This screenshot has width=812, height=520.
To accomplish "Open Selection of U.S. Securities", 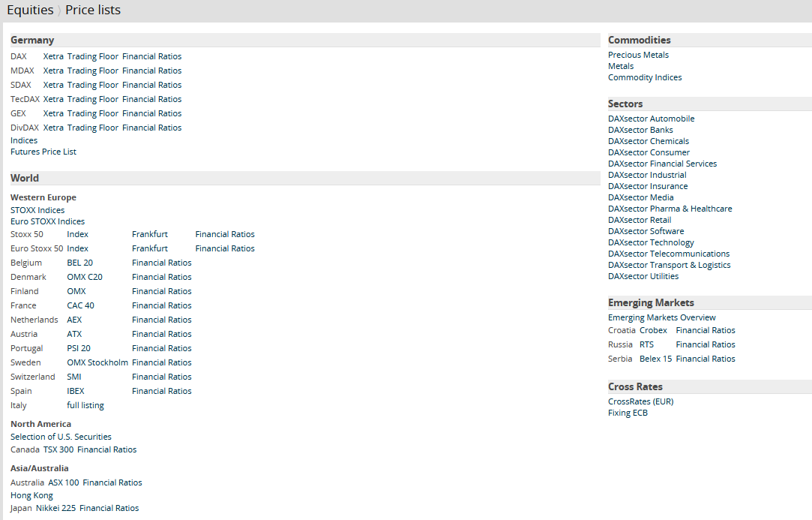I will 61,437.
